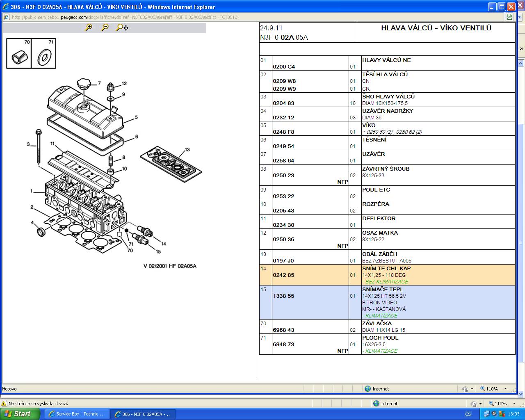Viewport: 525px width, 420px height.
Task: Click the volume icon in system tray
Action: pyautogui.click(x=494, y=414)
